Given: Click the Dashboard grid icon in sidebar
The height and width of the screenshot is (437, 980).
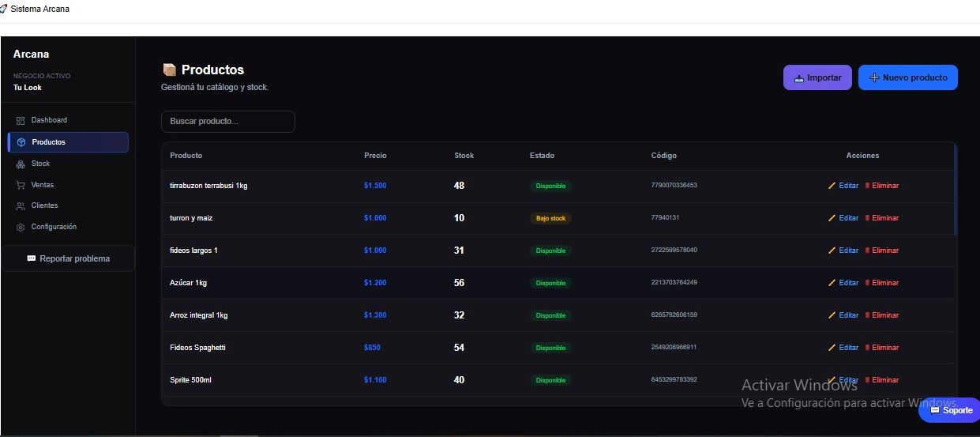Looking at the screenshot, I should click(21, 121).
